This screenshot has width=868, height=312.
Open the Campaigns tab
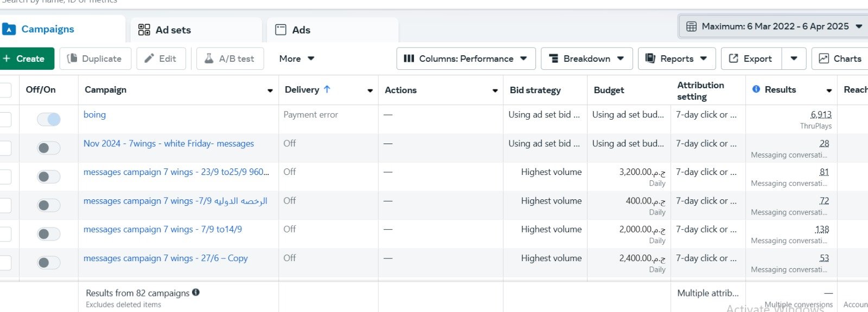pyautogui.click(x=62, y=29)
